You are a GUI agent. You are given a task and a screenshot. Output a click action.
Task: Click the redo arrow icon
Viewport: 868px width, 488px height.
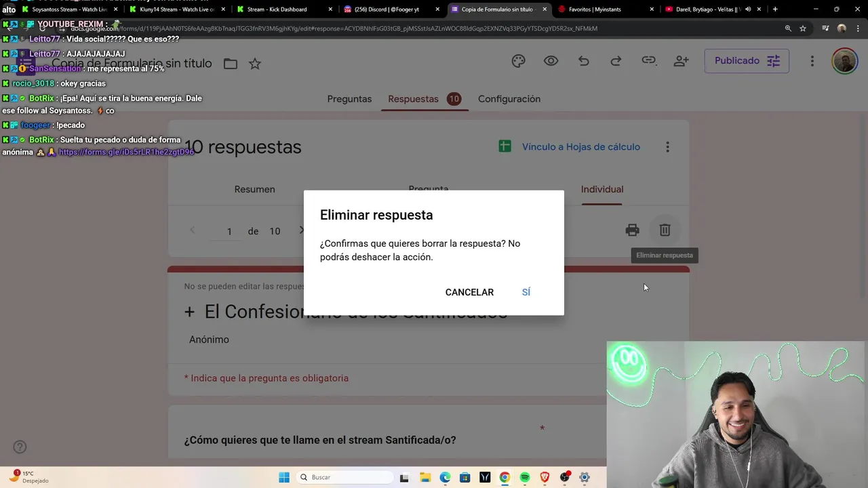point(616,61)
